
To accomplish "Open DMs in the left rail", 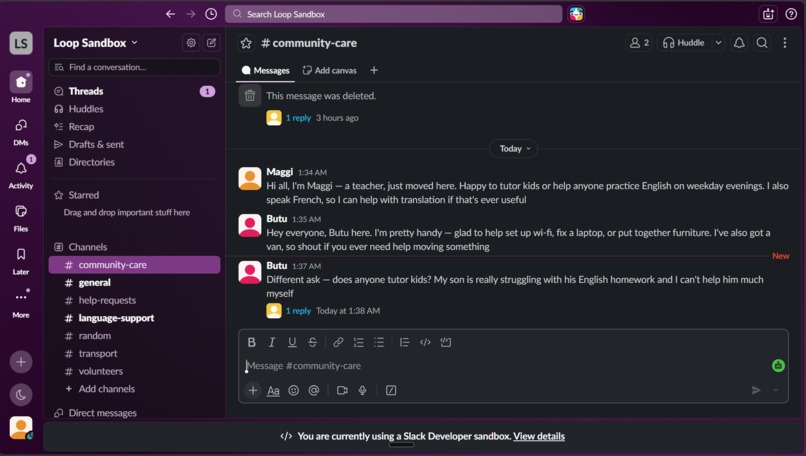I will 21,131.
